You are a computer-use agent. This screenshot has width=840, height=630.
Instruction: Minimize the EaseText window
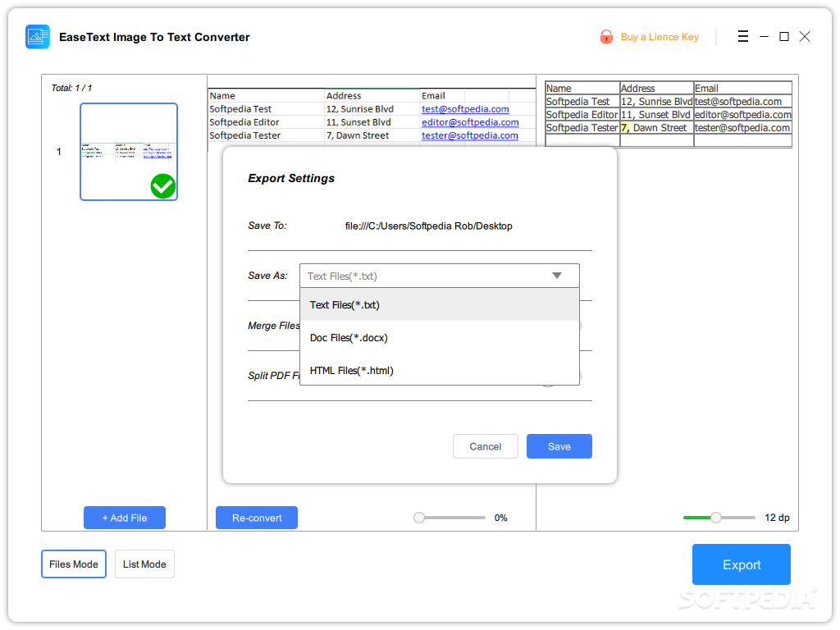click(764, 36)
